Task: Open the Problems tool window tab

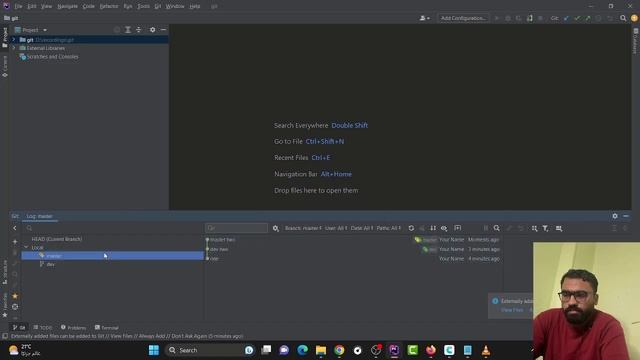Action: click(73, 327)
